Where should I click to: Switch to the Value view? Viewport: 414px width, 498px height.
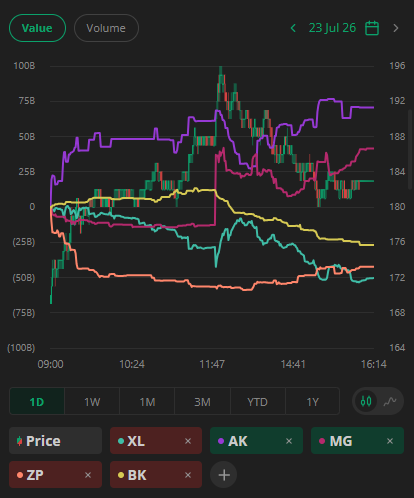coord(37,28)
